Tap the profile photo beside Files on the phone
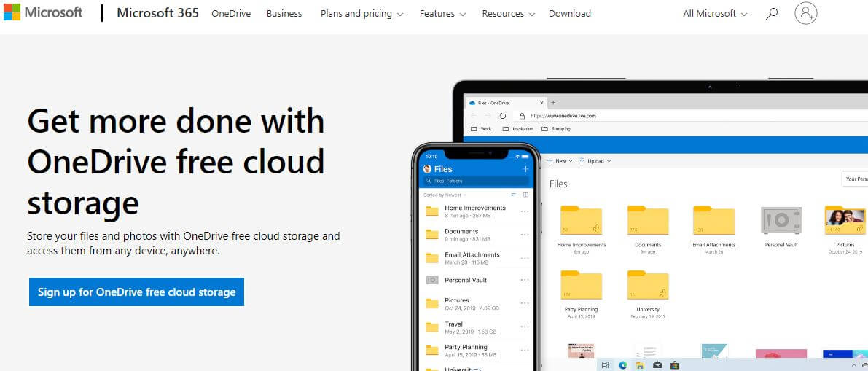 pos(427,169)
